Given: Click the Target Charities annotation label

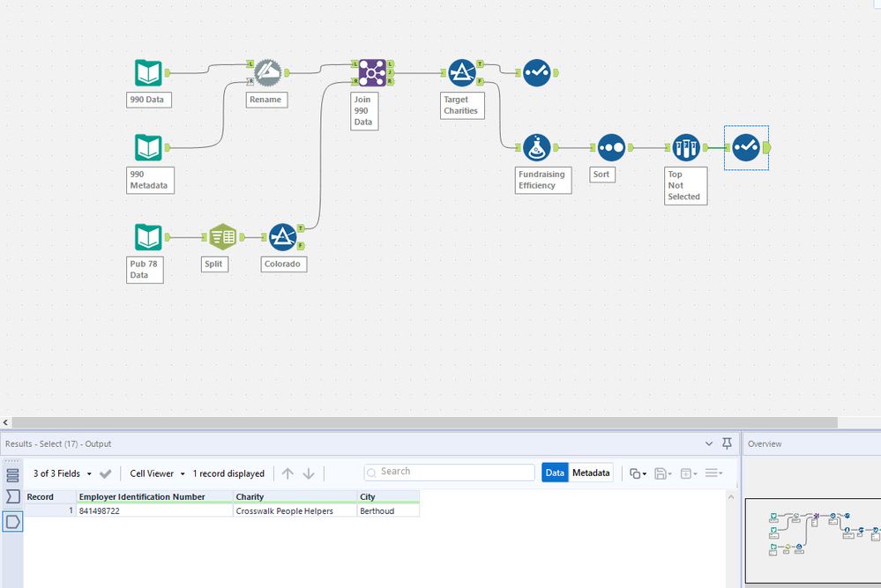Looking at the screenshot, I should tap(462, 106).
